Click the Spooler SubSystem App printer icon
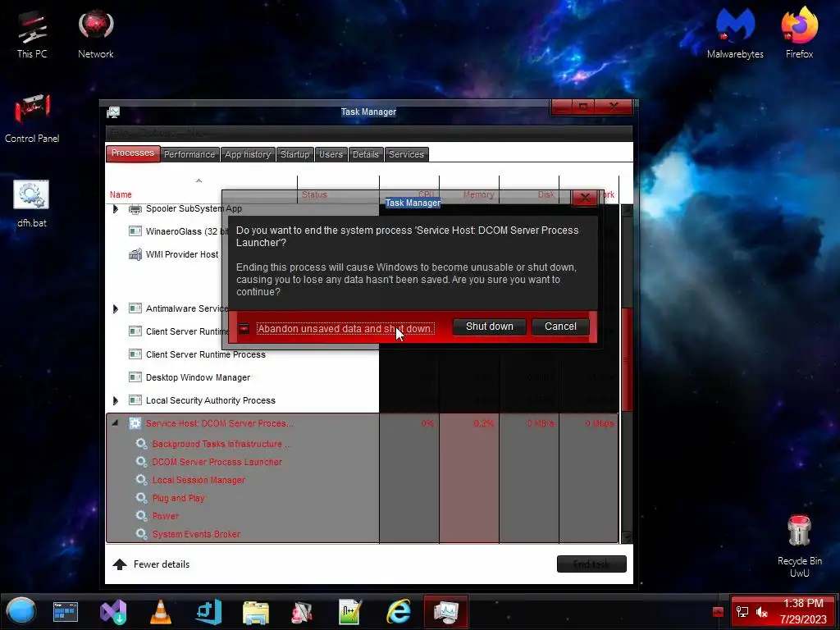Viewport: 840px width, 630px height. coord(135,209)
